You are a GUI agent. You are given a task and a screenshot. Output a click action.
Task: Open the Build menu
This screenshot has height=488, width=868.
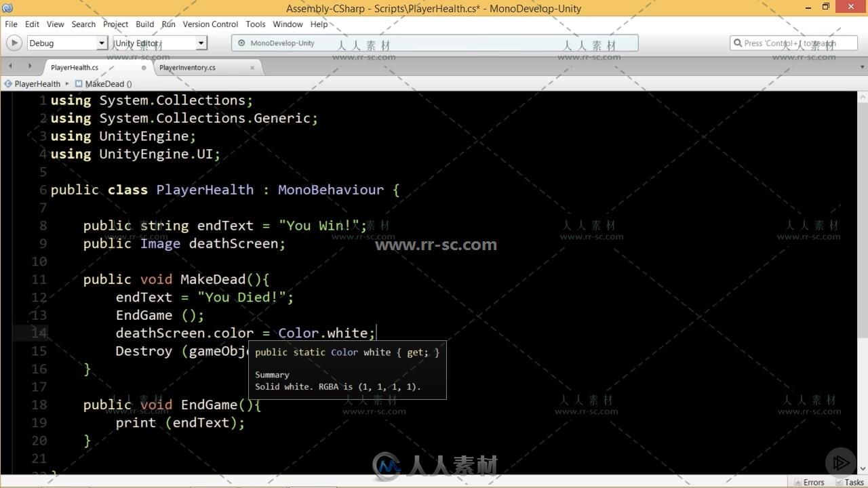click(144, 24)
